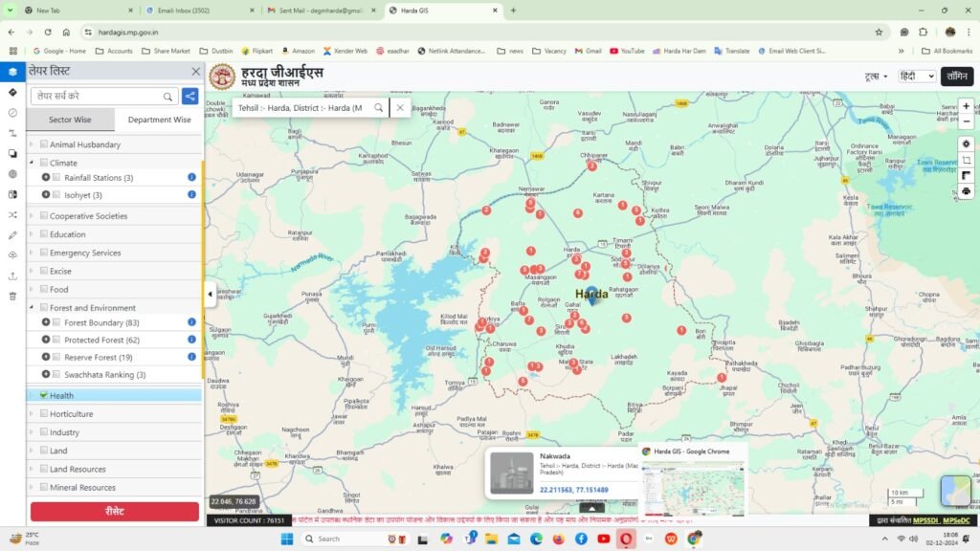Click the basemap switcher thumbnail
Viewport: 980px width, 551px height.
(955, 491)
